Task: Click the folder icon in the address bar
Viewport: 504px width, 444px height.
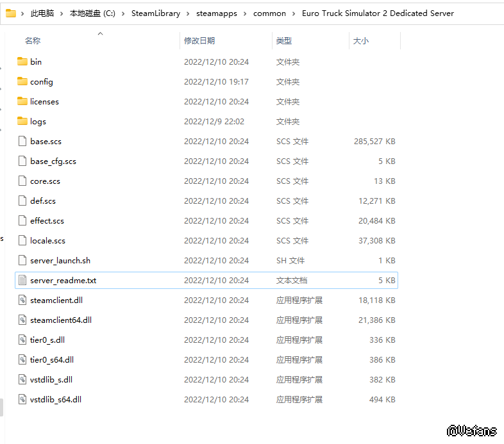Action: (x=11, y=13)
